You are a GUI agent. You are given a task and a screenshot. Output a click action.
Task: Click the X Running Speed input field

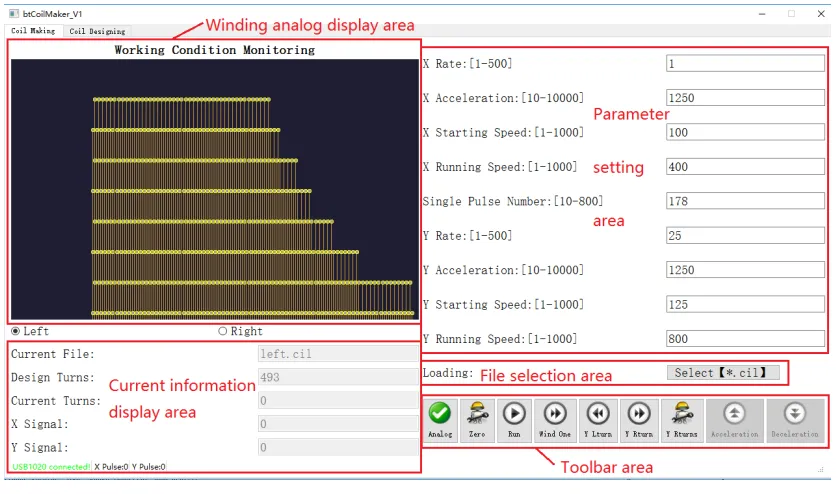coord(745,167)
